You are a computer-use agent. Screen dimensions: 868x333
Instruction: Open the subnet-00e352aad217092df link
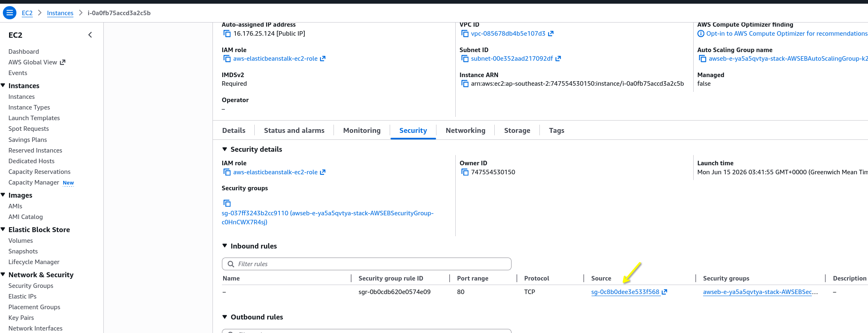512,59
